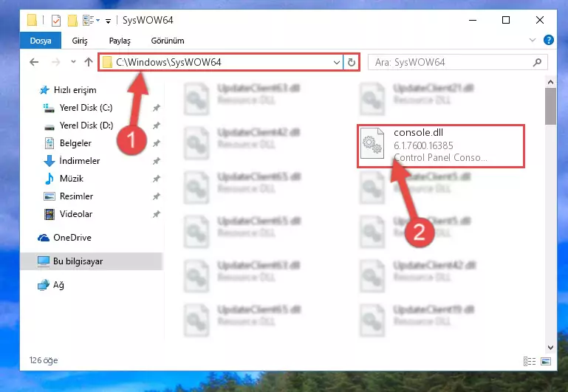Select Ağ in the navigation pane

point(51,285)
